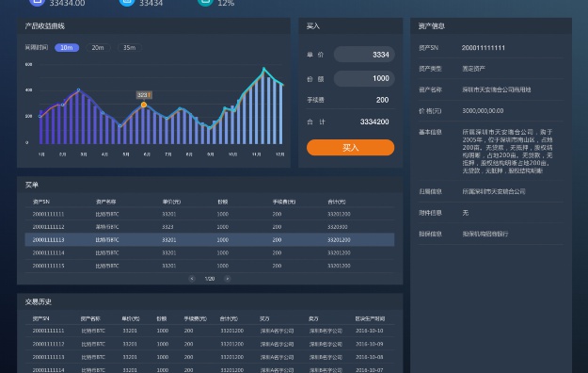Click the orange 买入 button

pos(350,148)
